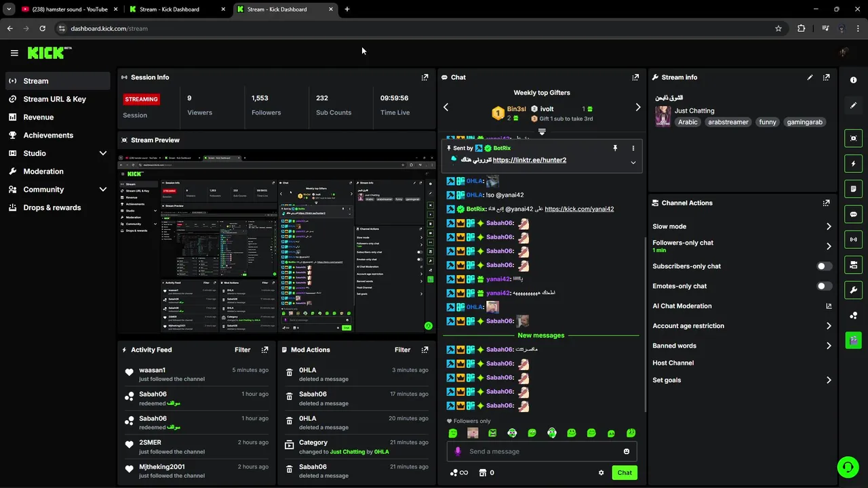Click the green icon at Stream Preview bottom corner
Screen dimensions: 868x488
[428, 326]
